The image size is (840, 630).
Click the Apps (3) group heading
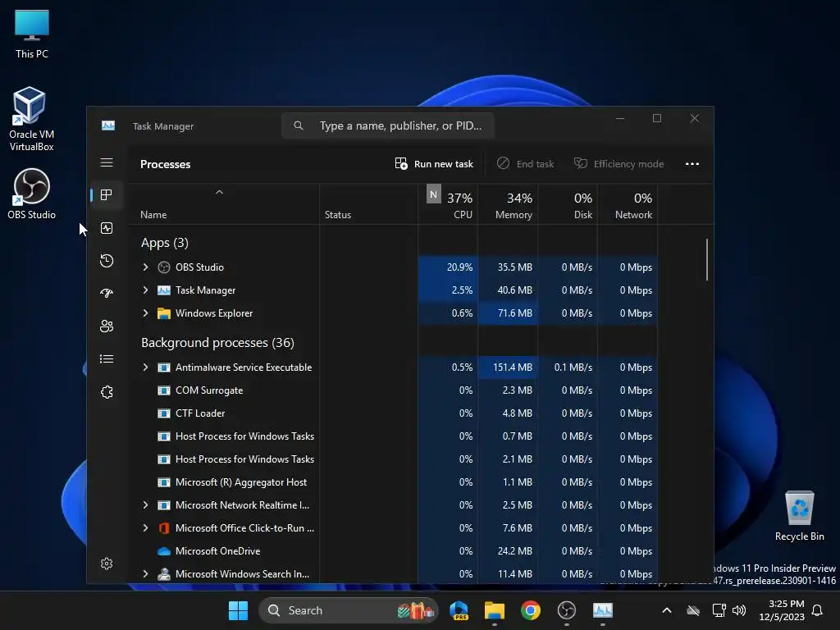[164, 243]
